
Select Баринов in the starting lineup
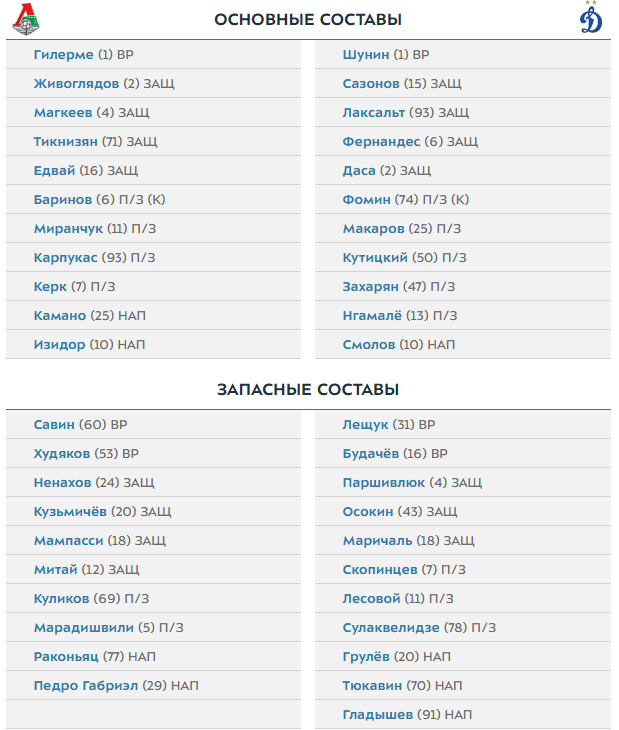[62, 200]
